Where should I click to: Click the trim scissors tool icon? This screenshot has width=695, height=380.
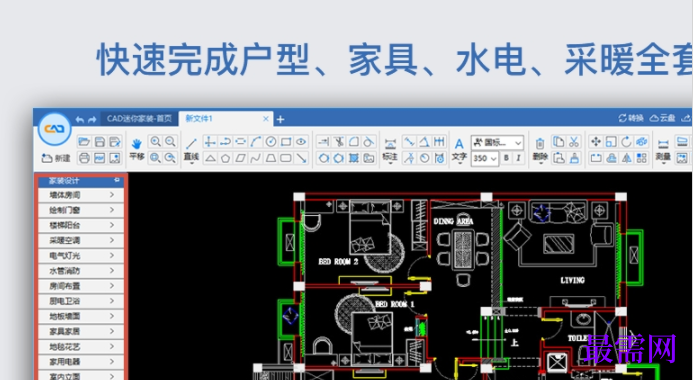tap(339, 141)
